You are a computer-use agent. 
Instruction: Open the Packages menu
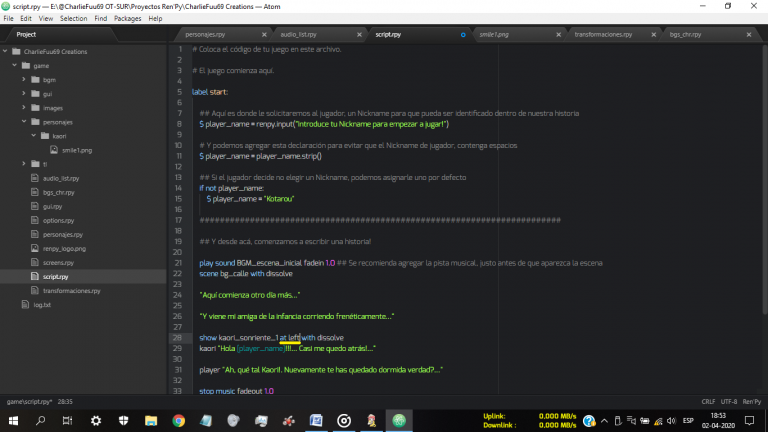click(126, 18)
